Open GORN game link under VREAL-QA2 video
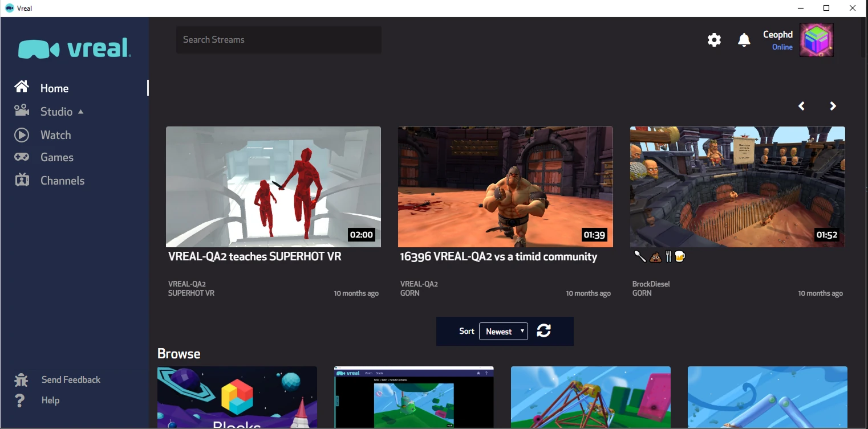 tap(410, 293)
